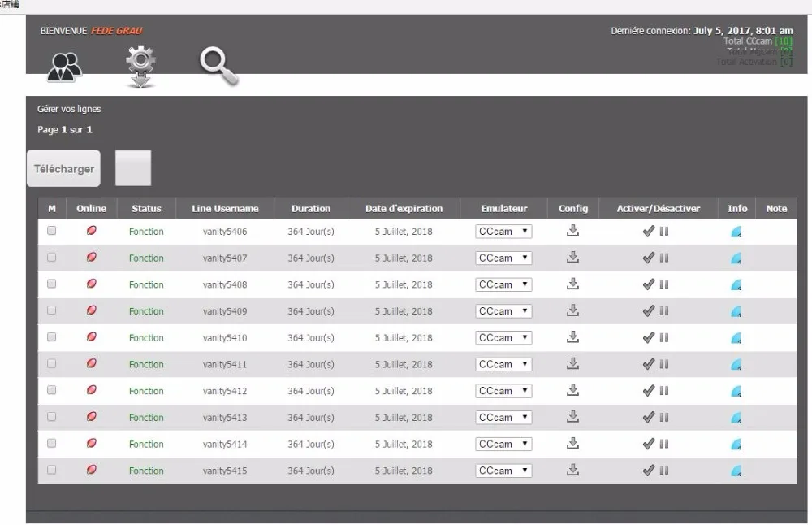Pause line vanity5410
812x525 pixels.
point(664,338)
